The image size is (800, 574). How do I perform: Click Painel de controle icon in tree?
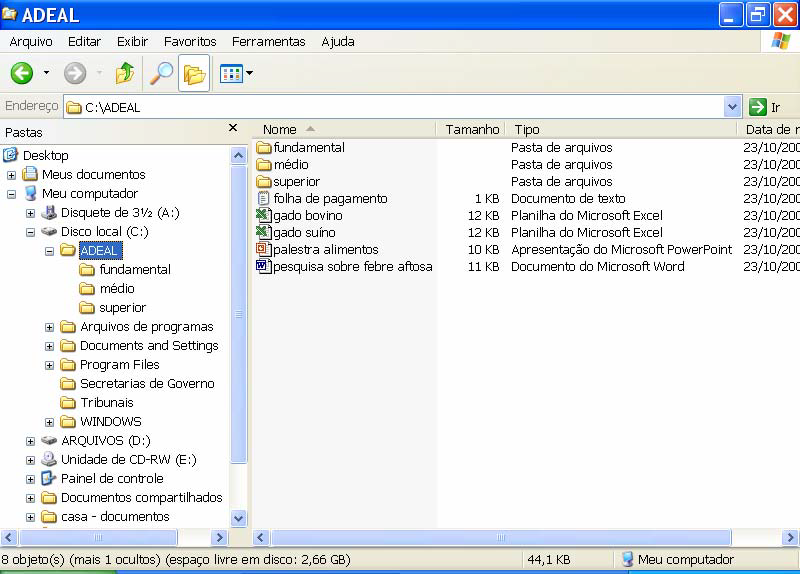click(48, 478)
